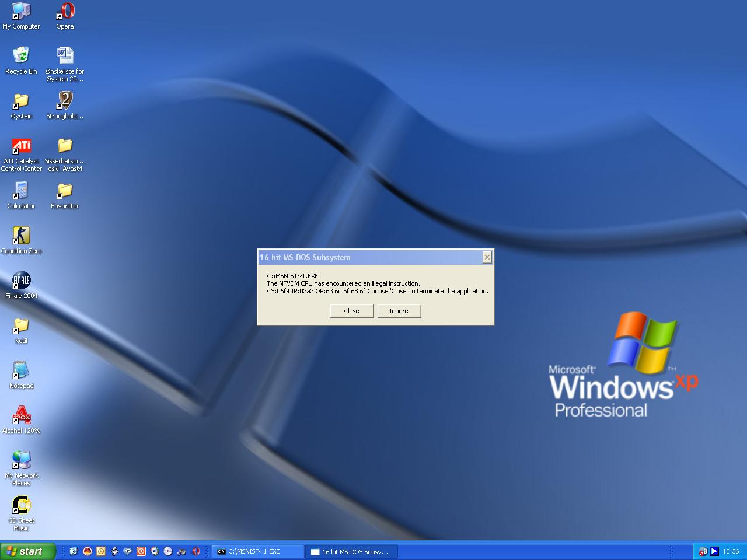
Task: Launch the CD disc Quick Launch icon
Action: (x=167, y=551)
